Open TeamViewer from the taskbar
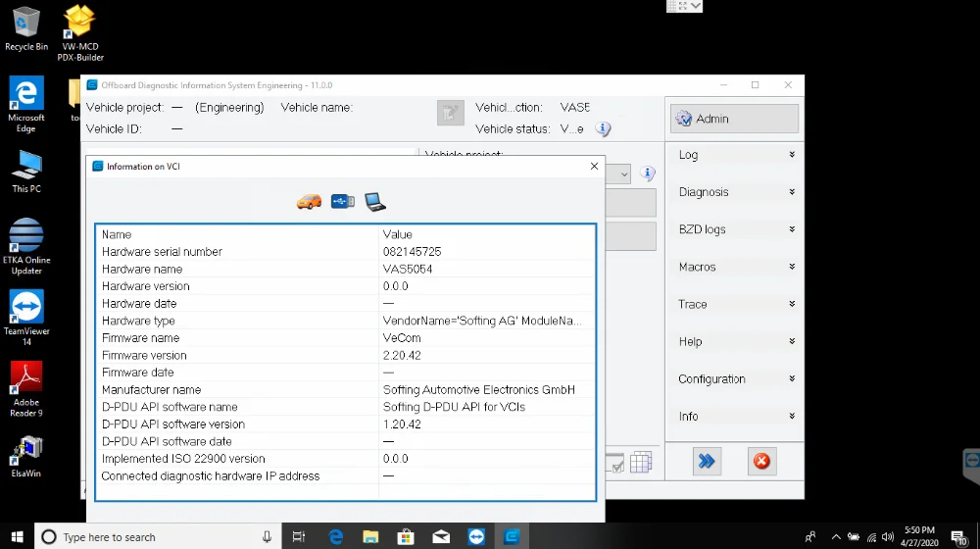This screenshot has height=549, width=980. 476,537
